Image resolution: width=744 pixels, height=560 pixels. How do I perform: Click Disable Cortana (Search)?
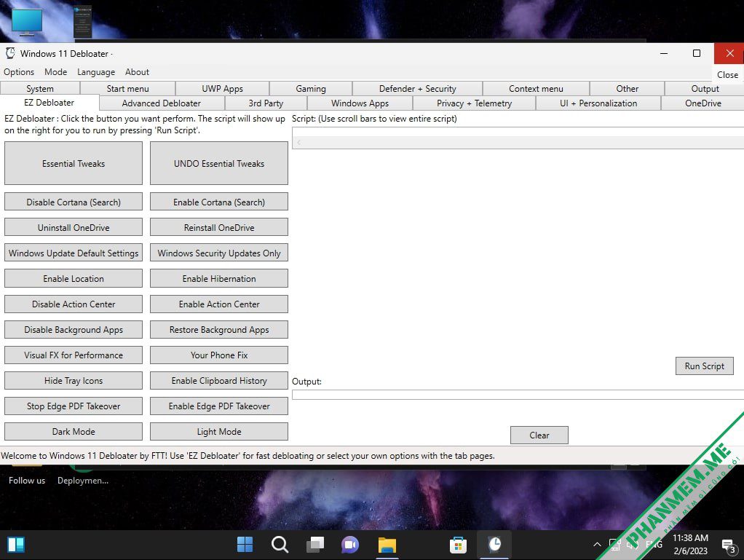pos(74,202)
